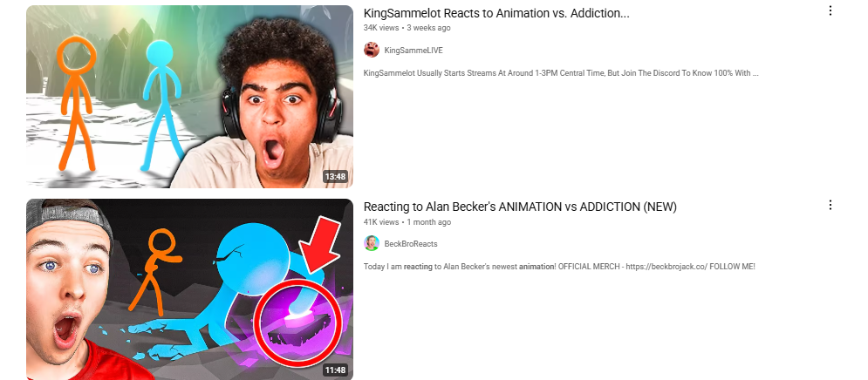This screenshot has height=380, width=868.
Task: Click the '41K views' metadata text
Action: 381,221
